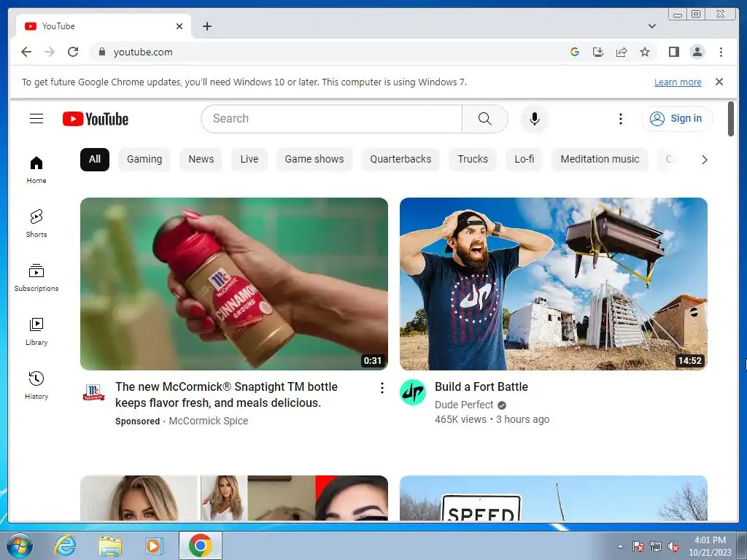Switch to the YouTube browser tab

pyautogui.click(x=104, y=26)
